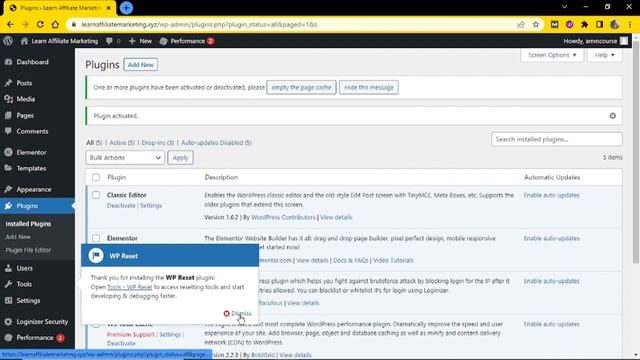Close the Plugins browser tab
The height and width of the screenshot is (360, 640).
(x=109, y=8)
